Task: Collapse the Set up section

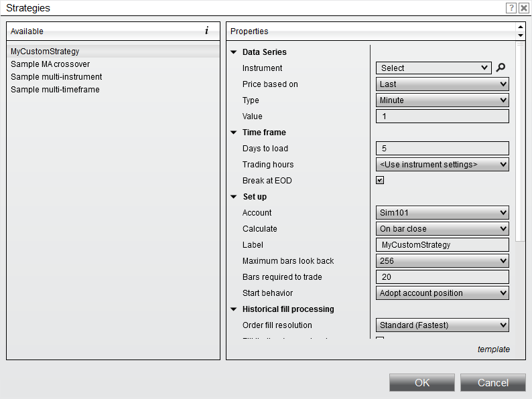Action: pos(234,197)
